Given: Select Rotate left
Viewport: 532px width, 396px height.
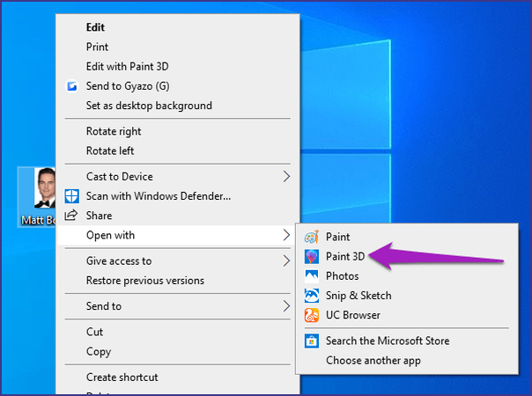Looking at the screenshot, I should 178,150.
